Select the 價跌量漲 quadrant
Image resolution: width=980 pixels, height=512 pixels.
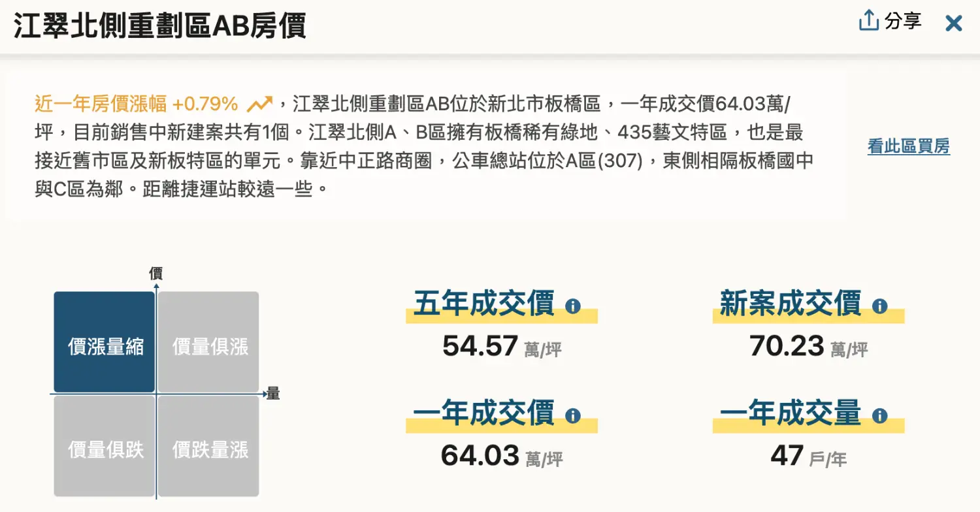[x=209, y=447]
